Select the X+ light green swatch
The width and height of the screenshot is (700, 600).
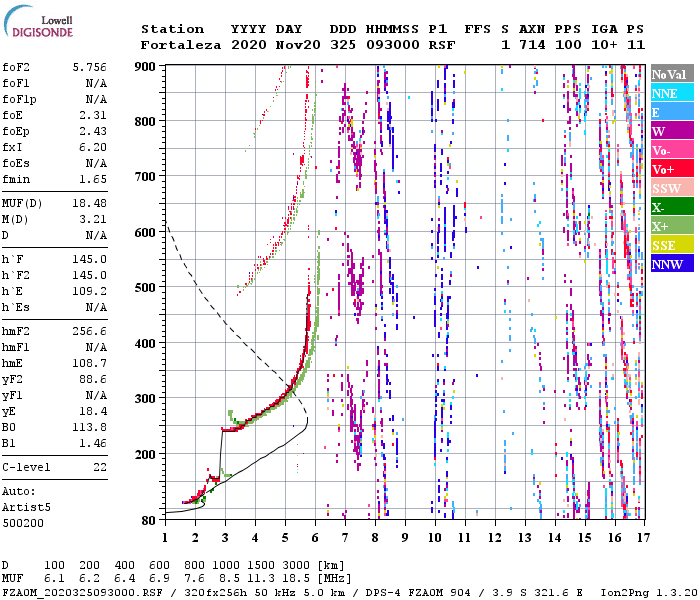coord(672,226)
